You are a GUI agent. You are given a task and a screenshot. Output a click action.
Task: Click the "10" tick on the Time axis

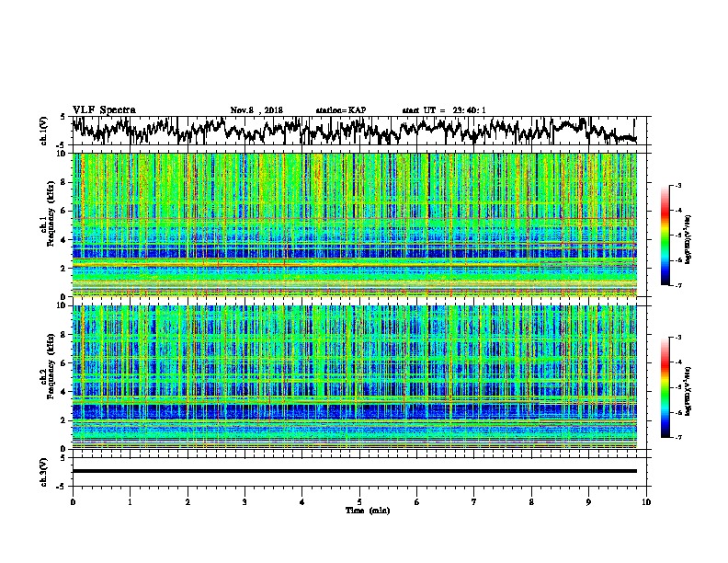[646, 502]
